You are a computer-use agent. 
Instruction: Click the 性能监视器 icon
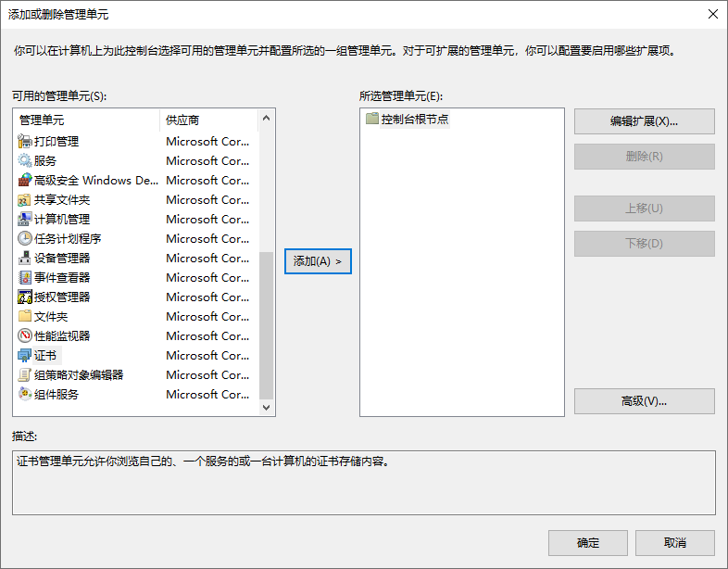coord(25,336)
